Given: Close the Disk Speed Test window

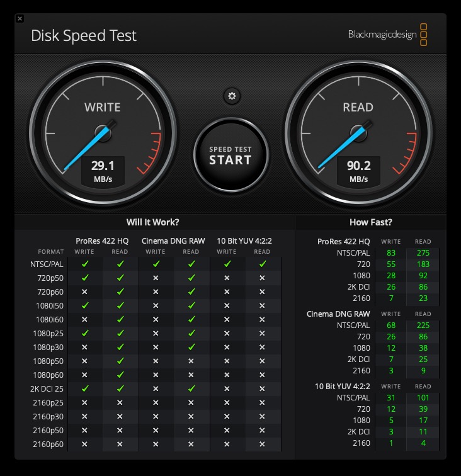Looking at the screenshot, I should pyautogui.click(x=20, y=19).
